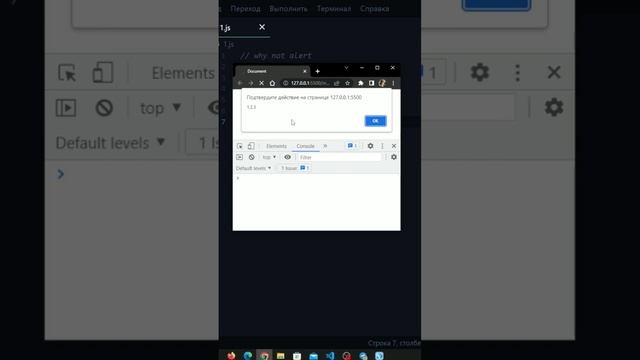Open Visual Studio Code from the taskbar
Viewport: 640px width, 360px height.
tap(330, 356)
